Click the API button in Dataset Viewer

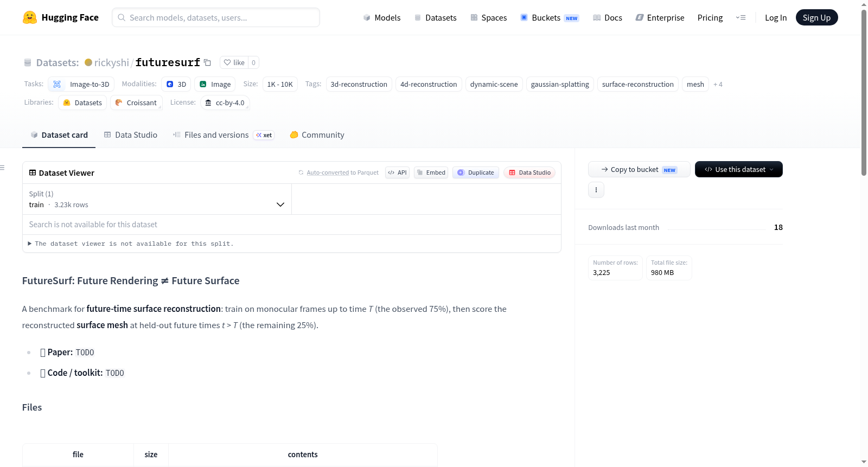coord(397,172)
